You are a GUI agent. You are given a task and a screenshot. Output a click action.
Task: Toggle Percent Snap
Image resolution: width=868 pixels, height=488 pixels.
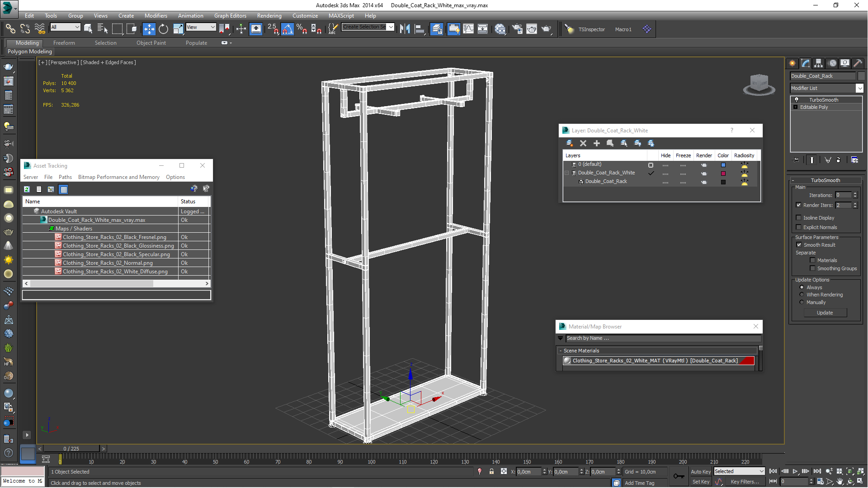tap(302, 29)
